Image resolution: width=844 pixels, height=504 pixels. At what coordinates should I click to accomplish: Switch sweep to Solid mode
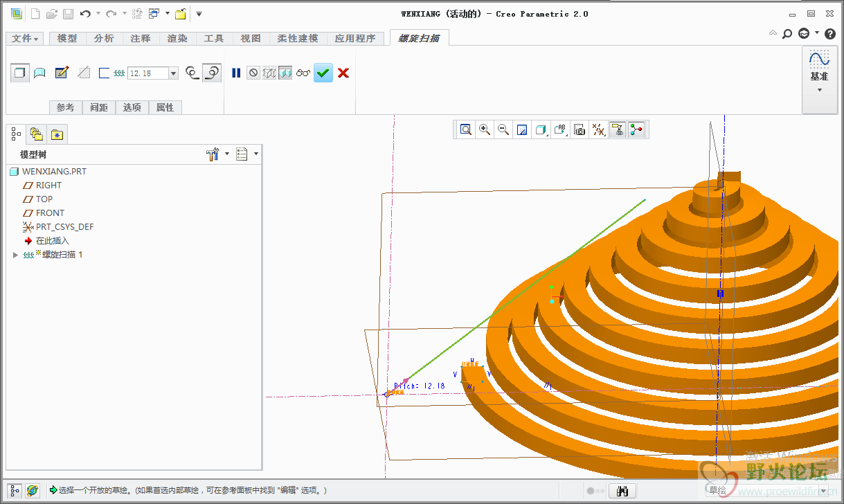tap(20, 73)
